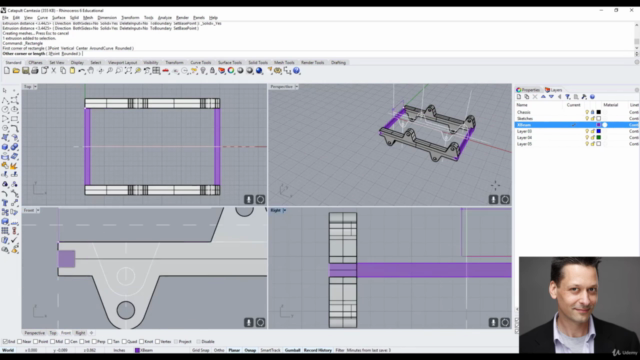
Task: Enable the Vertex osnap checkbox
Action: point(158,342)
